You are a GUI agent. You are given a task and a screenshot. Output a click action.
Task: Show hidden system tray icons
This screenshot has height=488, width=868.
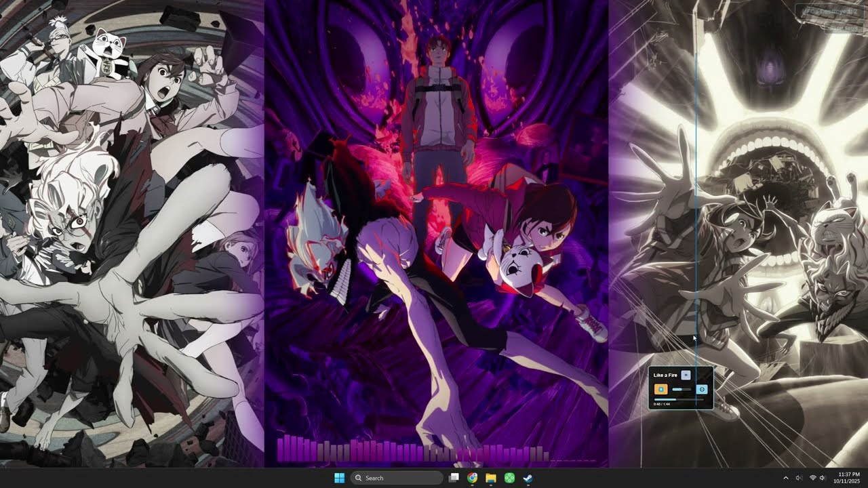[786, 478]
